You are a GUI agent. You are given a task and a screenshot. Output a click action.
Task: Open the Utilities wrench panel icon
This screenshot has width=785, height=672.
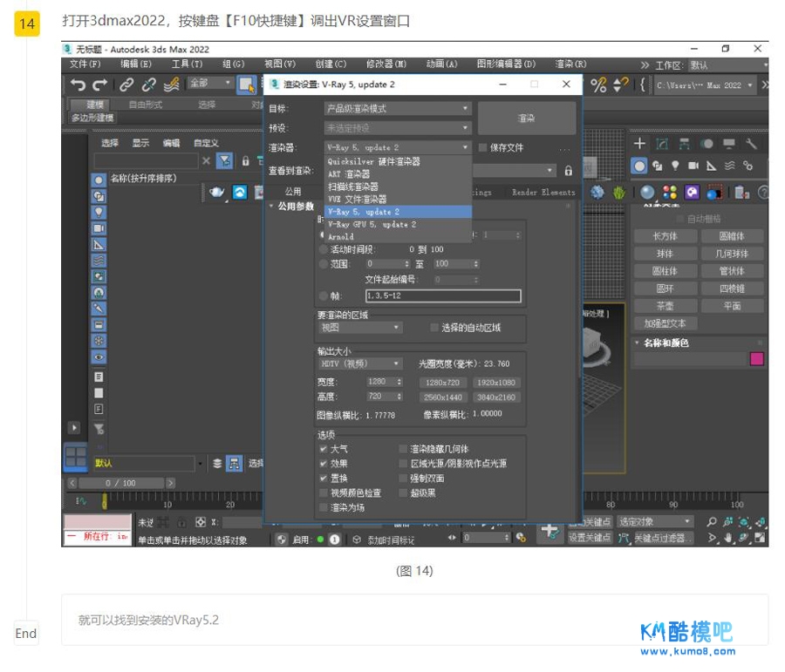click(751, 144)
